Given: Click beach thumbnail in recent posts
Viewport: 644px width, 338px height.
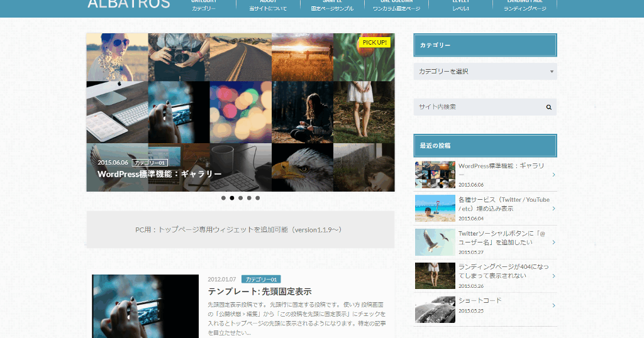Looking at the screenshot, I should pos(435,208).
